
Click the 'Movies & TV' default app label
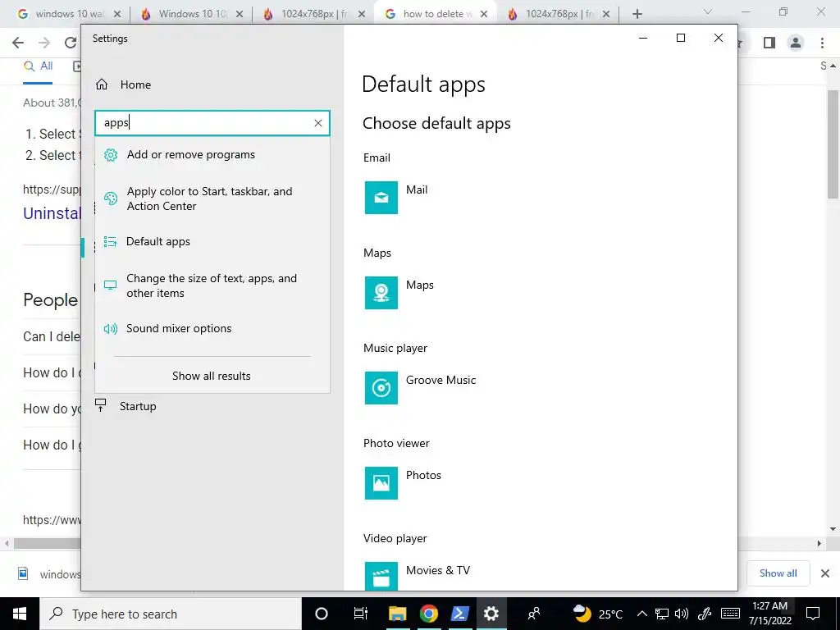tap(438, 570)
